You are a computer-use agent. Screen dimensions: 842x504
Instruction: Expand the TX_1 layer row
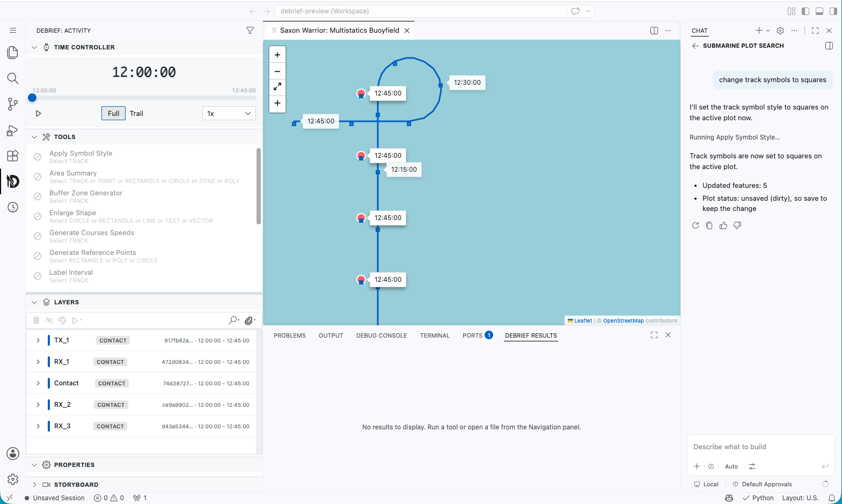click(x=38, y=340)
